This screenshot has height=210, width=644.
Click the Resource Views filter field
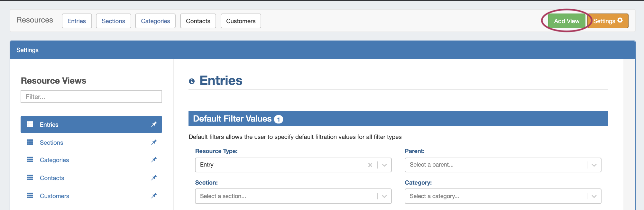pos(91,96)
